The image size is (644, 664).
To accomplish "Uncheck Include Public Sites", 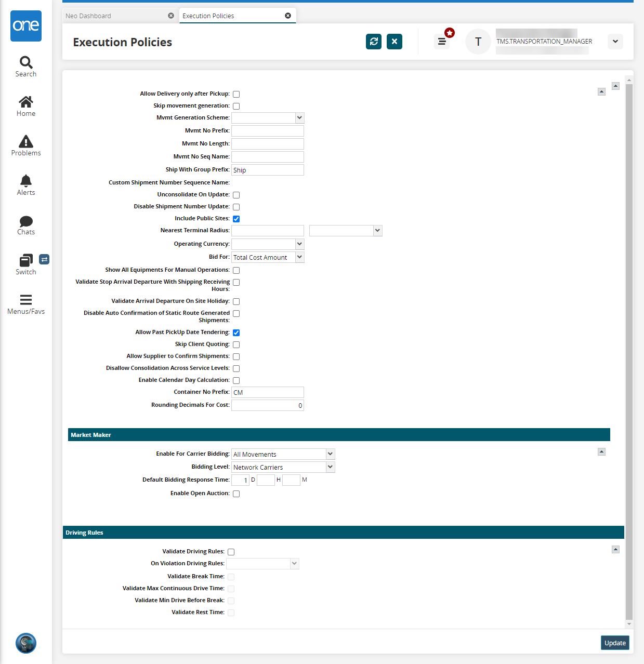I will (236, 219).
